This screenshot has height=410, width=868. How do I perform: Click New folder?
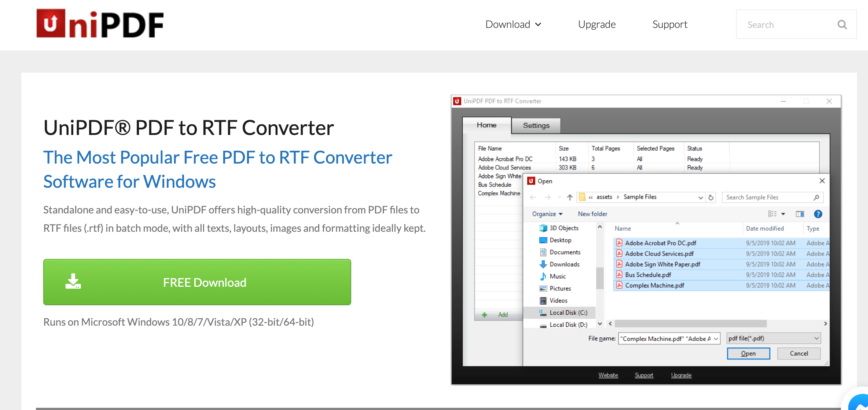[x=592, y=214]
